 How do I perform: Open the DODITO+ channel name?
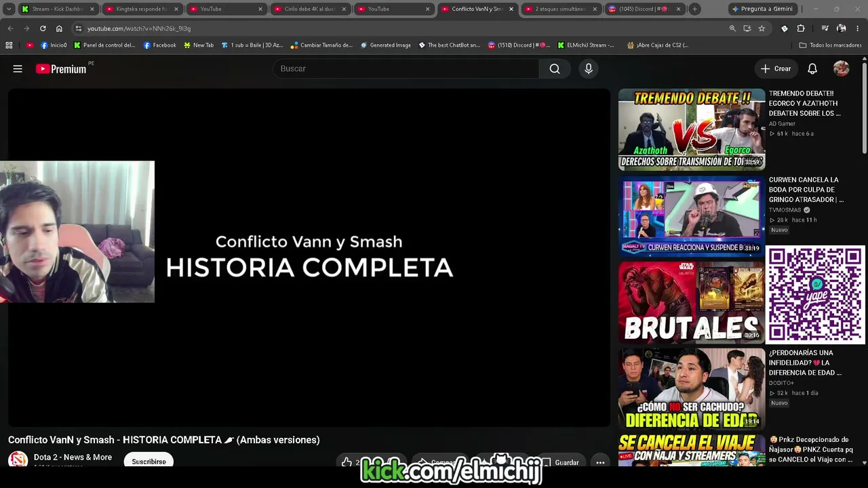click(781, 383)
